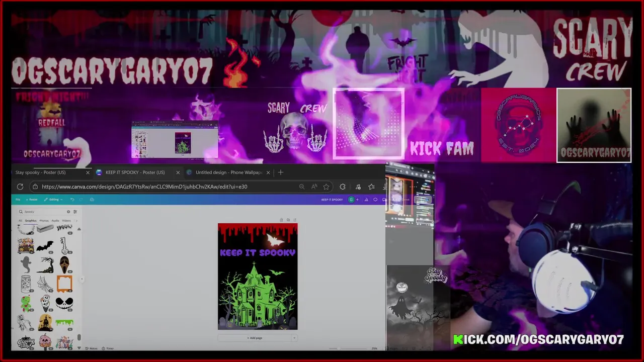The image size is (644, 362).
Task: Open Untitled design - Phone Wallpaper tab
Action: click(228, 172)
